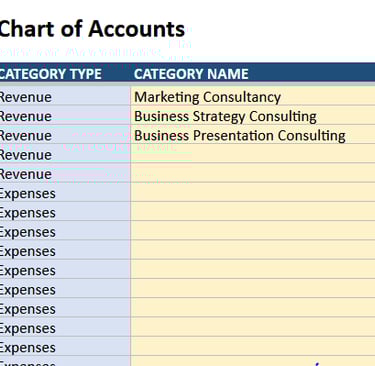Select the fifth Revenue type cell
Viewport: 375px width, 366px height.
(65, 174)
